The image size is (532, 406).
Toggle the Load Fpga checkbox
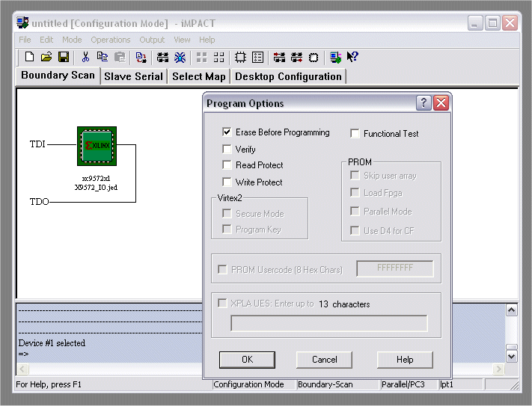(x=355, y=193)
